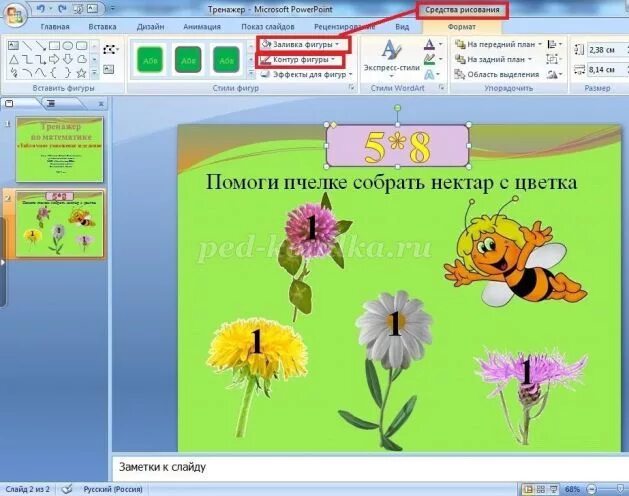Zoom out with the minus button
Image resolution: width=629 pixels, height=496 pixels.
click(591, 489)
